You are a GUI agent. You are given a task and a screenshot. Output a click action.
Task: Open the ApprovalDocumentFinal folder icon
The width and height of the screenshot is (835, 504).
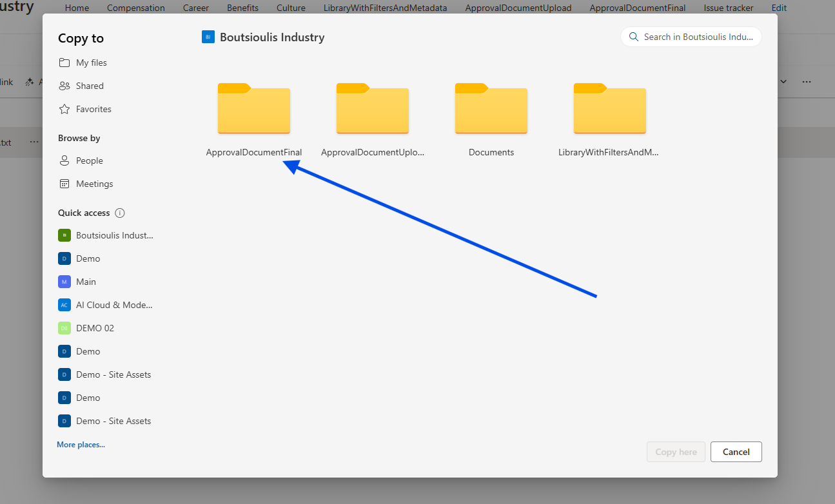point(253,109)
